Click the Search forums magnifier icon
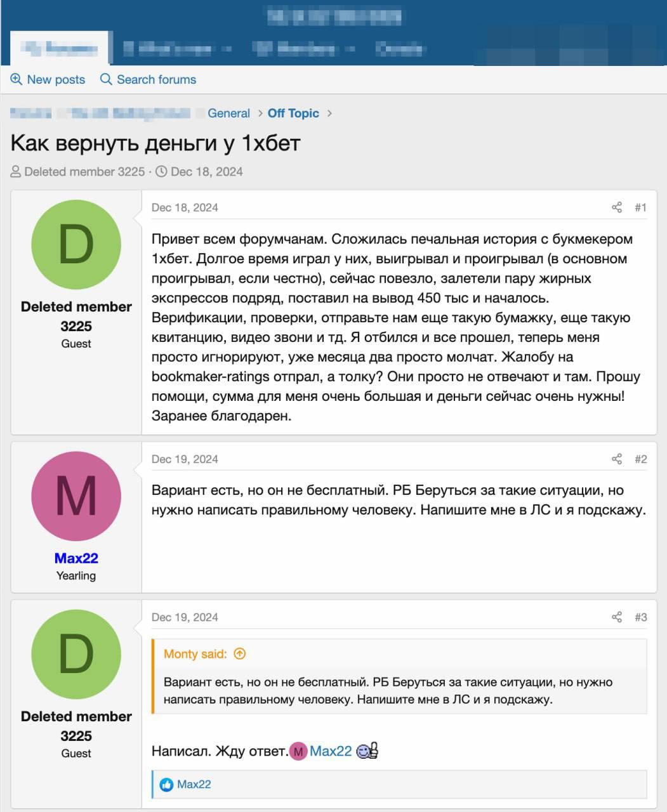The image size is (667, 812). click(106, 79)
